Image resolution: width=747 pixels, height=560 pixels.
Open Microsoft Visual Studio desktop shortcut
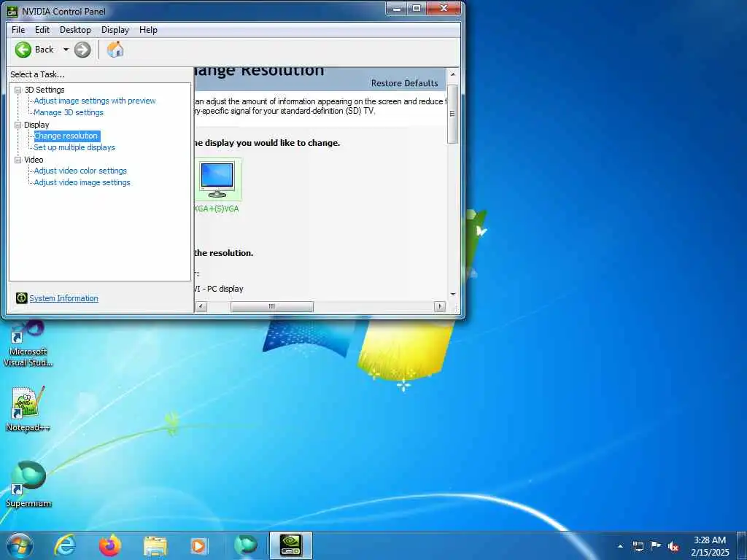(28, 344)
